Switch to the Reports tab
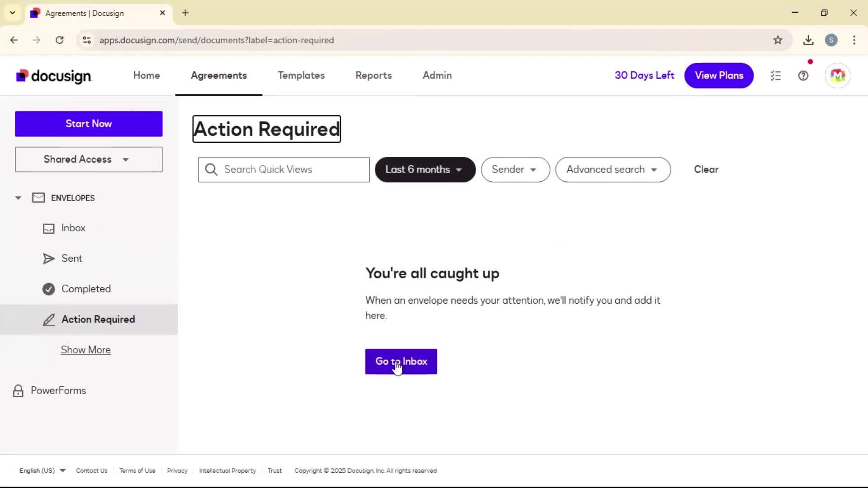Image resolution: width=868 pixels, height=488 pixels. click(373, 75)
